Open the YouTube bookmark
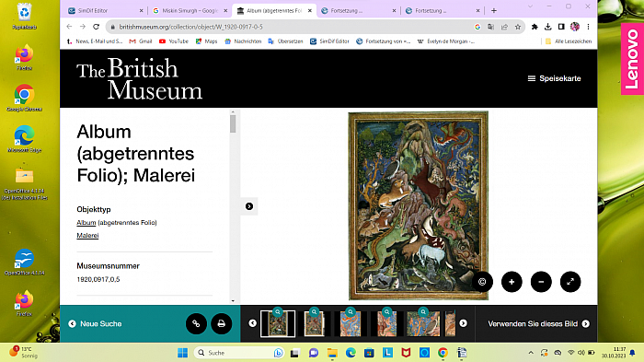This screenshot has height=362, width=644. pyautogui.click(x=174, y=41)
